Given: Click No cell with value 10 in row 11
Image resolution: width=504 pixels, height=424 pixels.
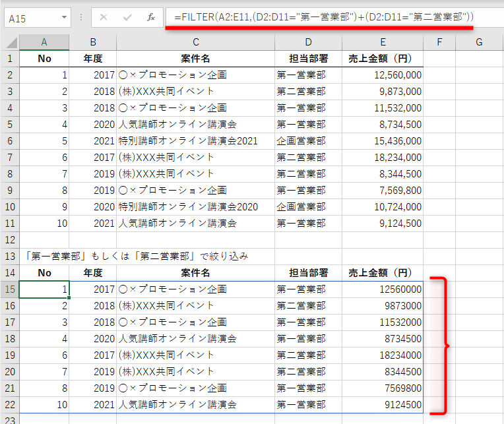Looking at the screenshot, I should (x=44, y=224).
